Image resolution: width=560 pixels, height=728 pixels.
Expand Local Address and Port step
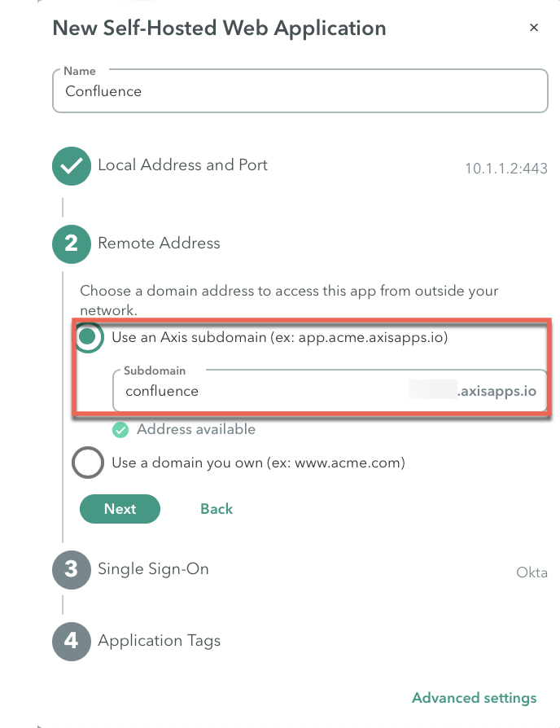(183, 164)
